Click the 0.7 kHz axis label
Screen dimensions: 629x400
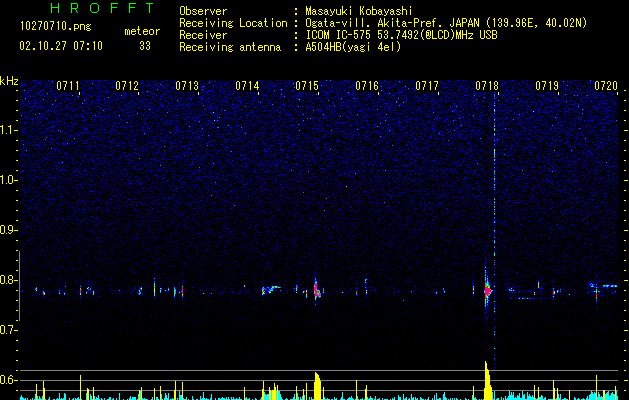click(x=9, y=330)
